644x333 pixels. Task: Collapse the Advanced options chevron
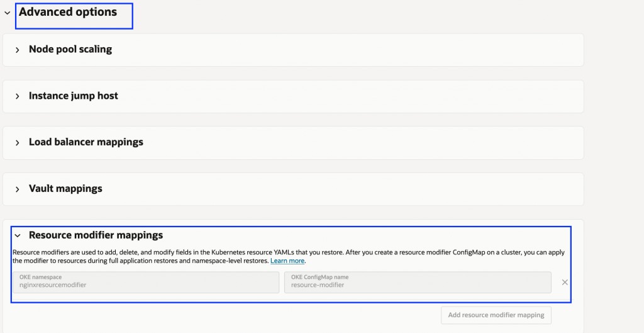(7, 13)
